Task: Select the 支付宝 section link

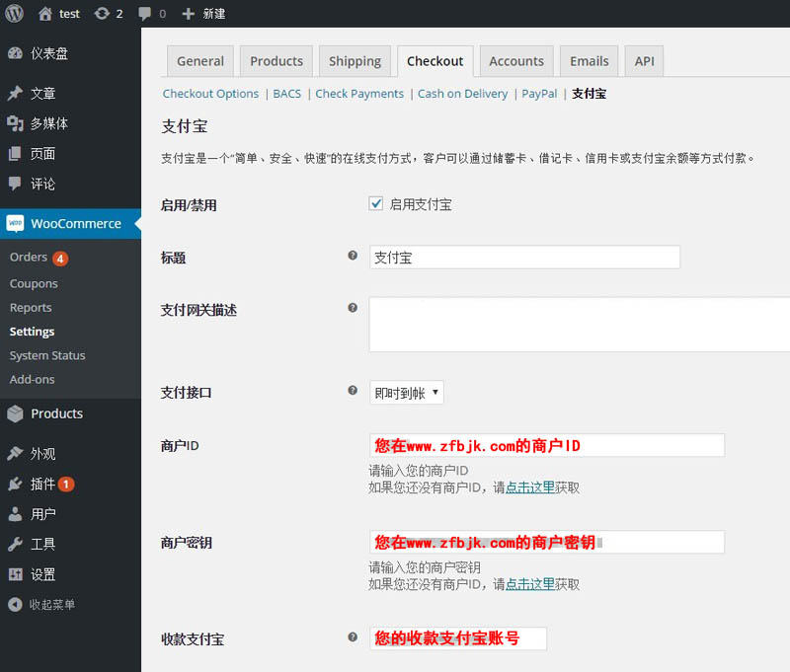Action: (589, 94)
